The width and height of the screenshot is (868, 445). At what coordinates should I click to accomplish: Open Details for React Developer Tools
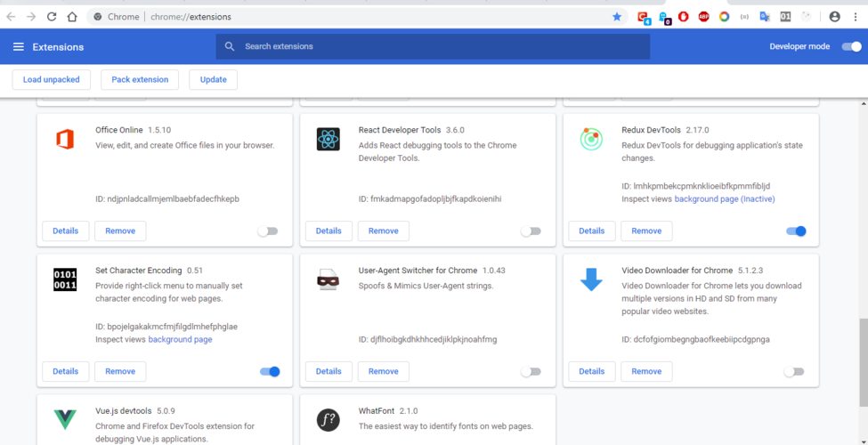pyautogui.click(x=329, y=231)
